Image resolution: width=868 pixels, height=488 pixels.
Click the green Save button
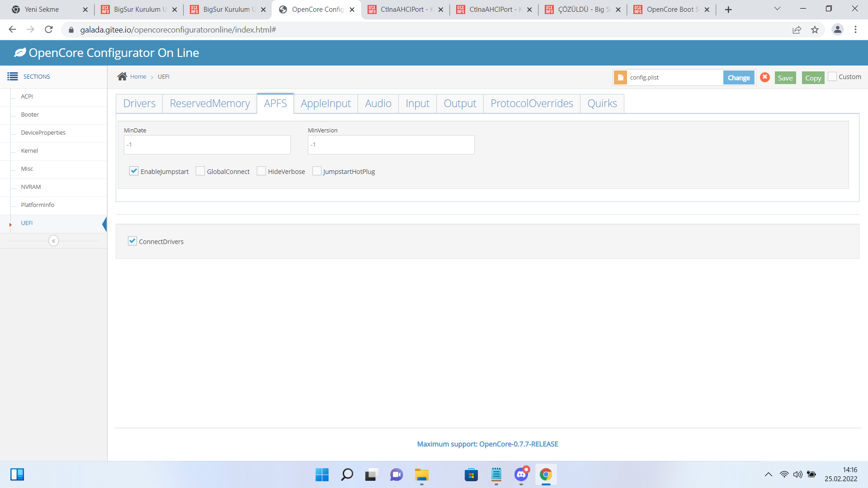[x=785, y=78]
